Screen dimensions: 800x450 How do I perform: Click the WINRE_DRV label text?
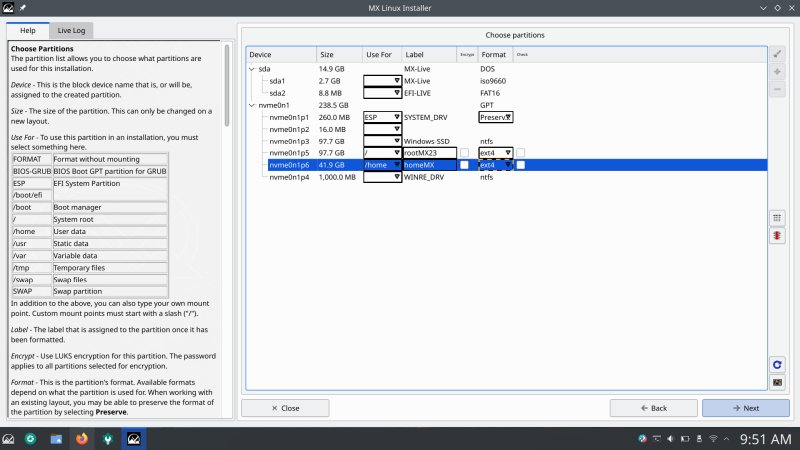click(x=424, y=177)
